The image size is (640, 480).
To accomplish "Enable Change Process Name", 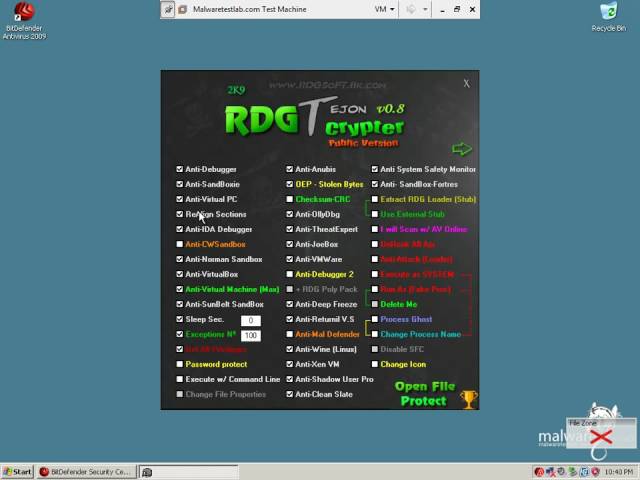I will click(375, 334).
